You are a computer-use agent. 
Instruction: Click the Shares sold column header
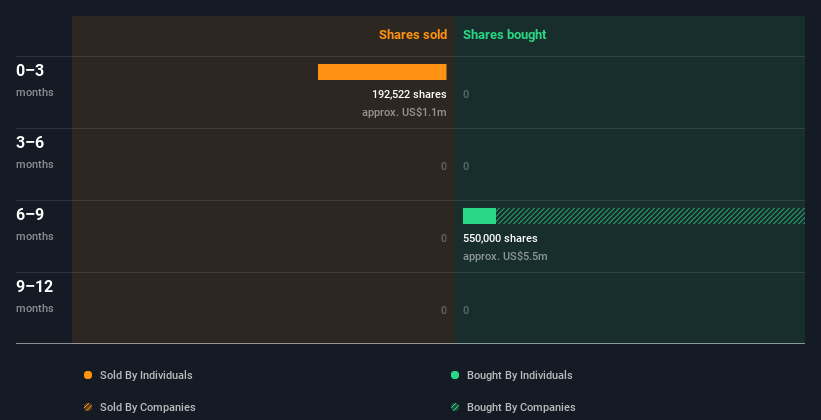tap(412, 35)
